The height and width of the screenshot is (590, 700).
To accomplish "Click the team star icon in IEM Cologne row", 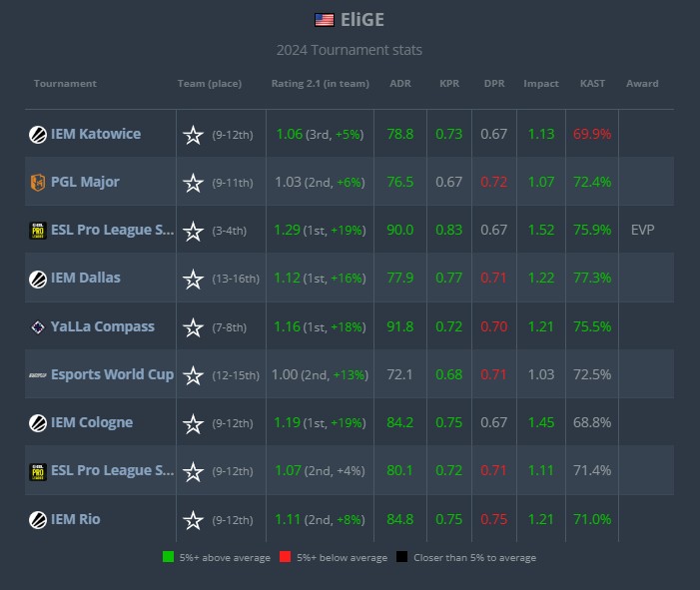I will tap(193, 423).
